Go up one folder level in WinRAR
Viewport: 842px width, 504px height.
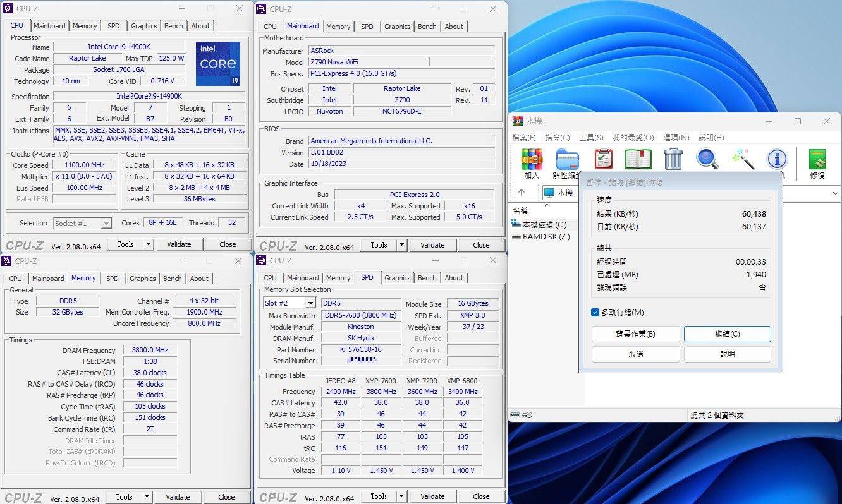click(522, 193)
